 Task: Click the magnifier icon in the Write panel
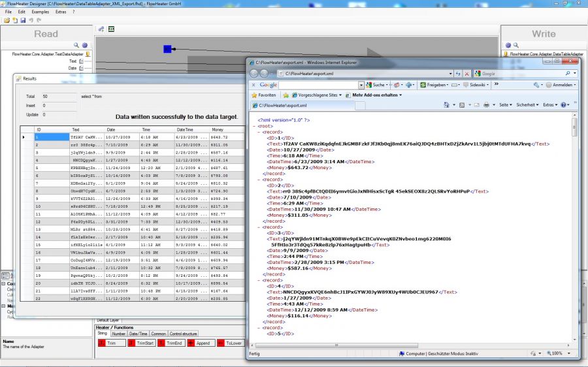coord(516,45)
